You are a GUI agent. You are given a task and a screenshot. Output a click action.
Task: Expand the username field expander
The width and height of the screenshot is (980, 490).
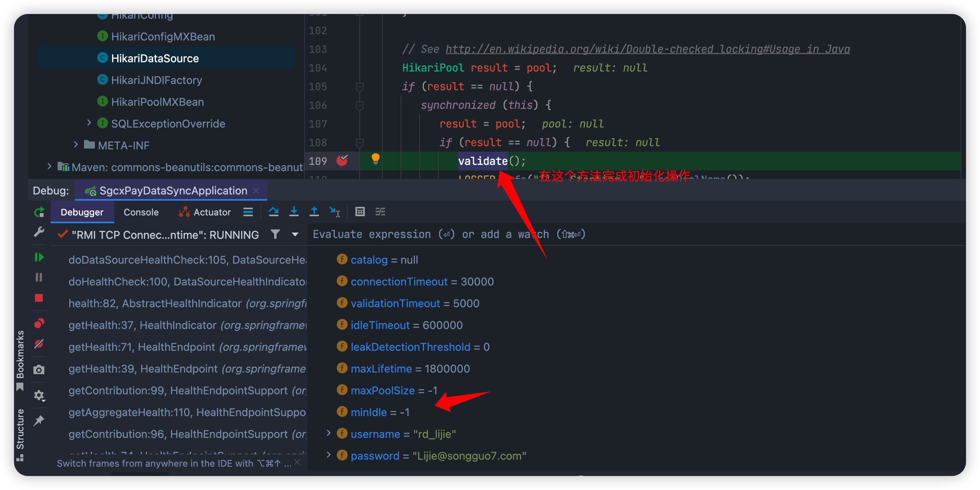point(329,434)
